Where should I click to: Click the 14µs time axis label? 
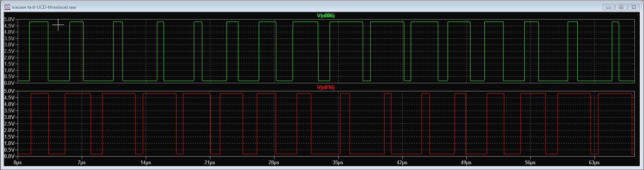145,163
